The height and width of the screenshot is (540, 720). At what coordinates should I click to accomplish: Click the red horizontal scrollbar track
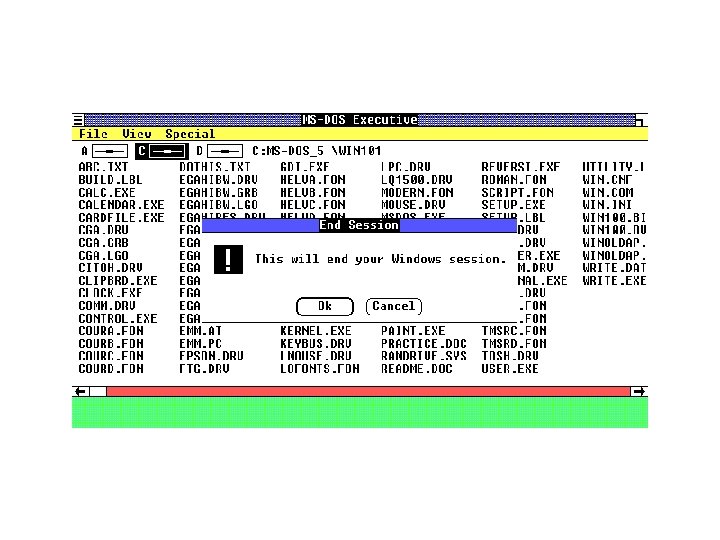[368, 391]
